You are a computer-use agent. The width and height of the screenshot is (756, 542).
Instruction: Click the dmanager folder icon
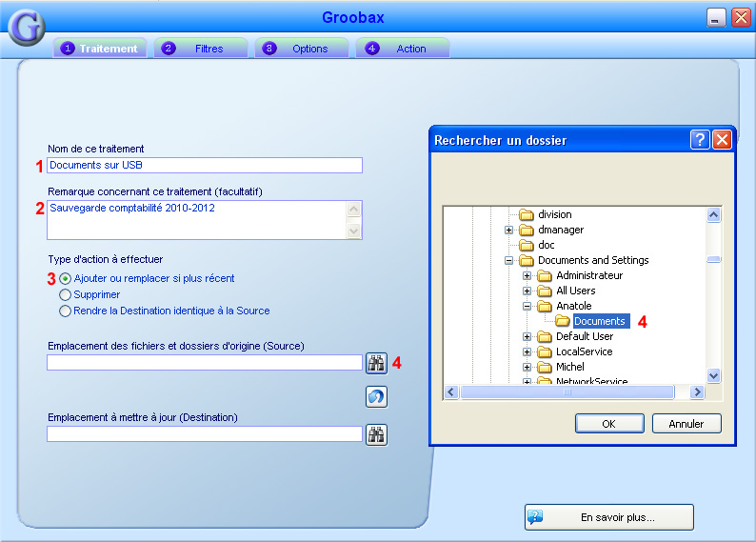point(527,231)
